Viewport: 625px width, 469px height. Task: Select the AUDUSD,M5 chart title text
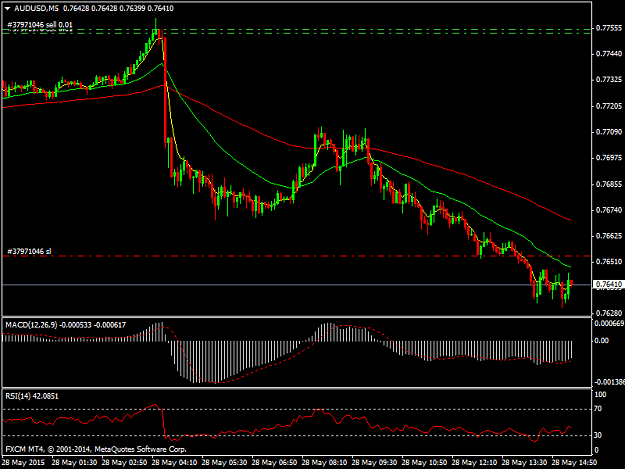coord(36,8)
